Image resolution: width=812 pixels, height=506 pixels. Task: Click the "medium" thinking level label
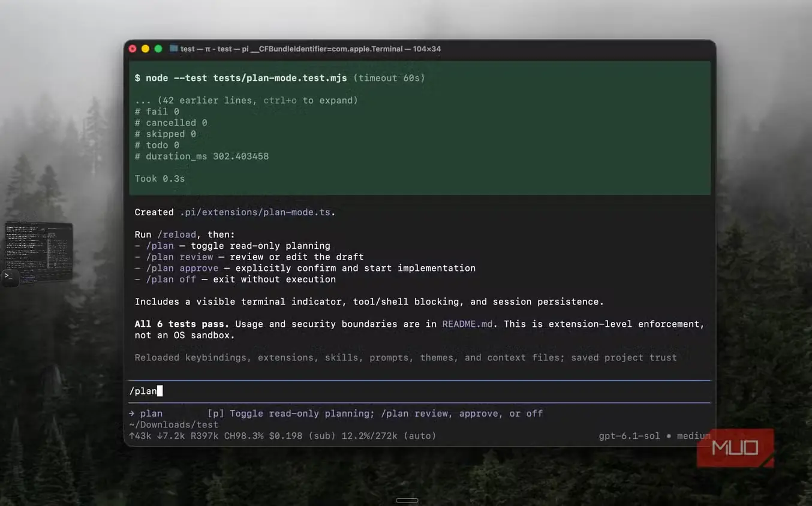(694, 436)
